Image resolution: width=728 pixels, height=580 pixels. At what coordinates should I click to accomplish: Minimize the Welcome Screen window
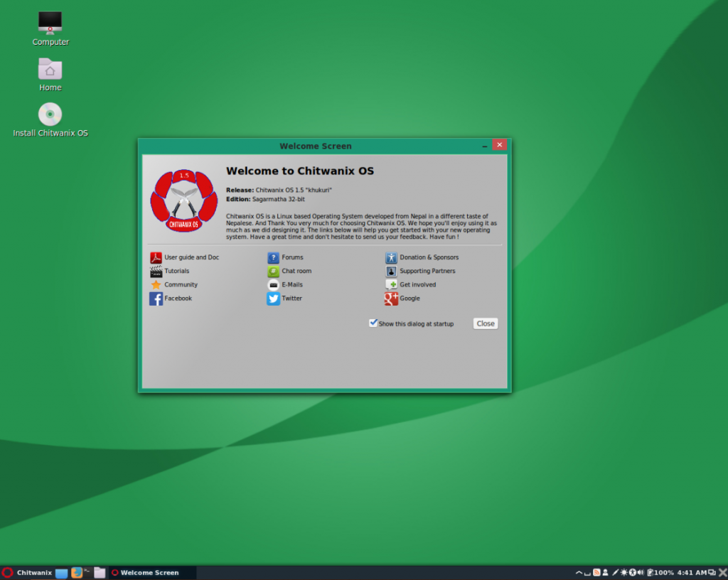pyautogui.click(x=485, y=146)
